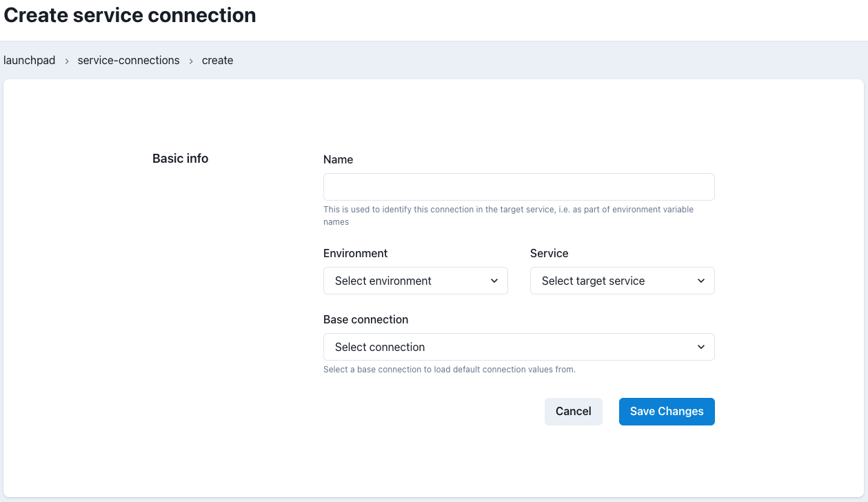
Task: Select the create breadcrumb item
Action: 217,61
